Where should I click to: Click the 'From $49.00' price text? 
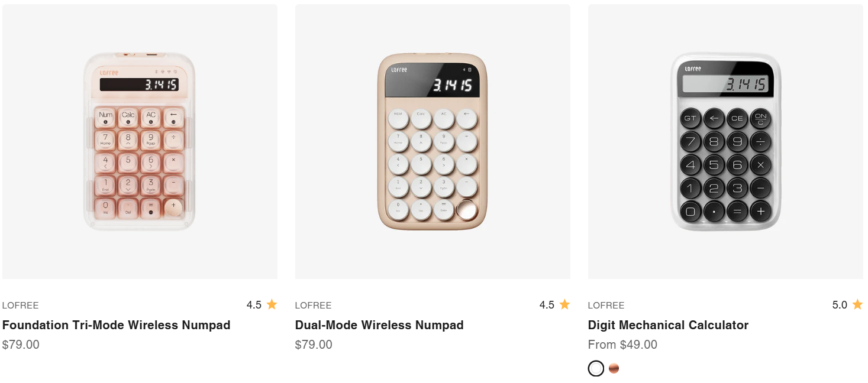(622, 345)
